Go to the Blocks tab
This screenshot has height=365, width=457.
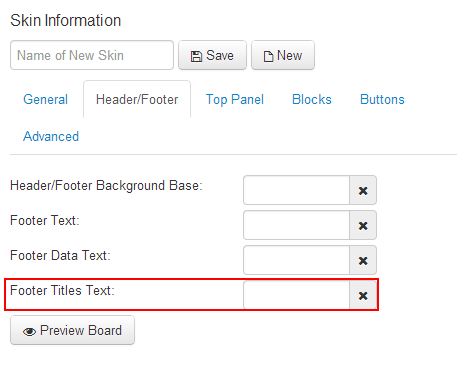click(x=312, y=99)
